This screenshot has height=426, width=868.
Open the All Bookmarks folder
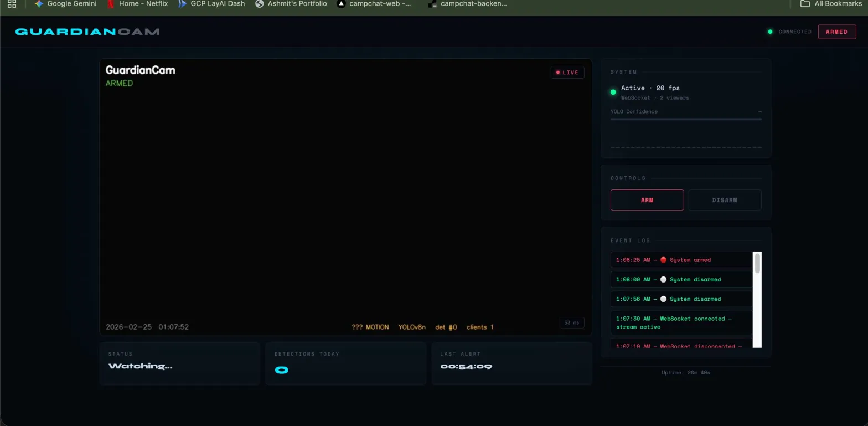tap(831, 4)
